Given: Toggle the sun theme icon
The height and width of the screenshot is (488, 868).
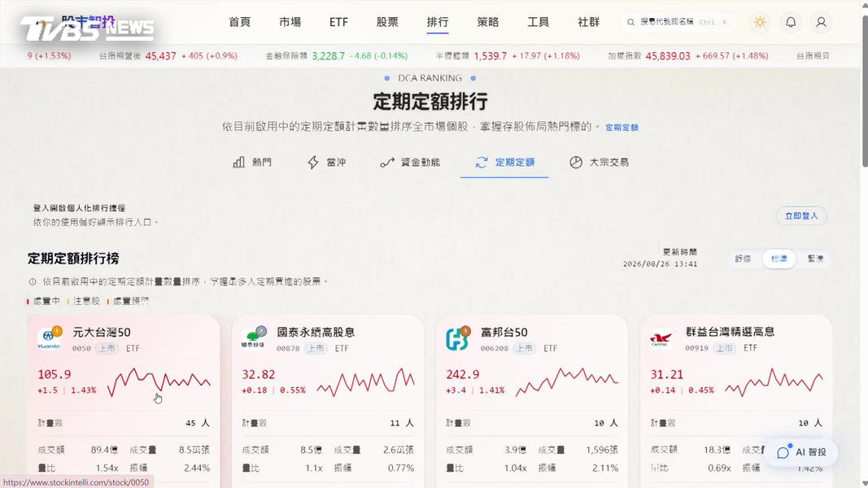Looking at the screenshot, I should [760, 22].
